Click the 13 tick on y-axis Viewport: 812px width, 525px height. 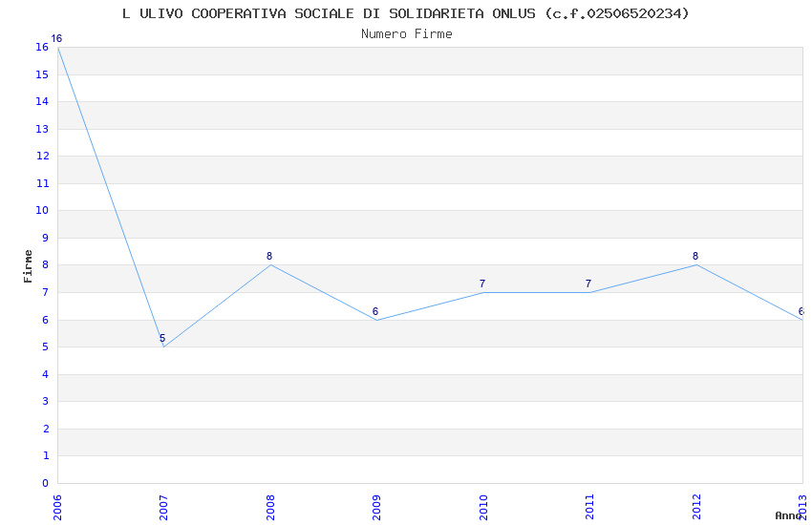tap(42, 129)
